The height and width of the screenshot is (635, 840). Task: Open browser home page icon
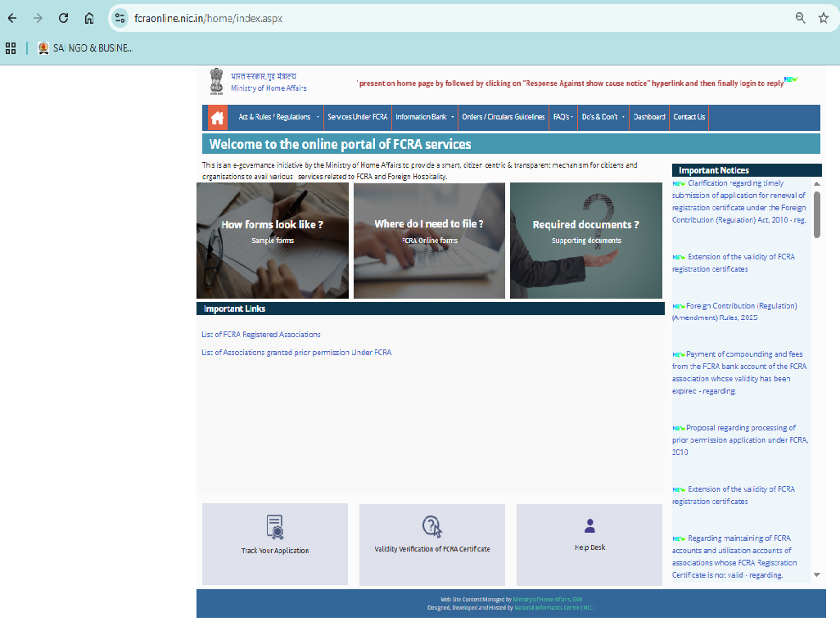point(89,18)
